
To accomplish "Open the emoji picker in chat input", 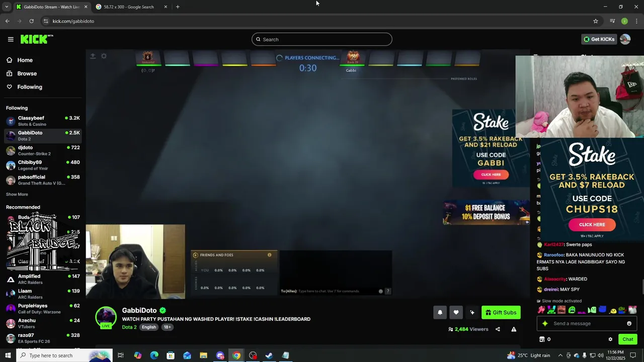I will (x=629, y=323).
